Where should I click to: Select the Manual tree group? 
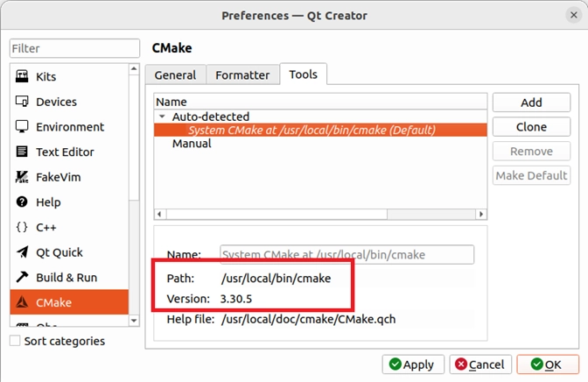coord(191,143)
